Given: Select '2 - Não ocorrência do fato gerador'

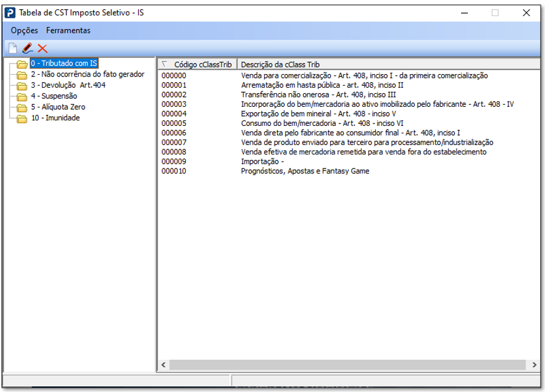Looking at the screenshot, I should [x=87, y=75].
